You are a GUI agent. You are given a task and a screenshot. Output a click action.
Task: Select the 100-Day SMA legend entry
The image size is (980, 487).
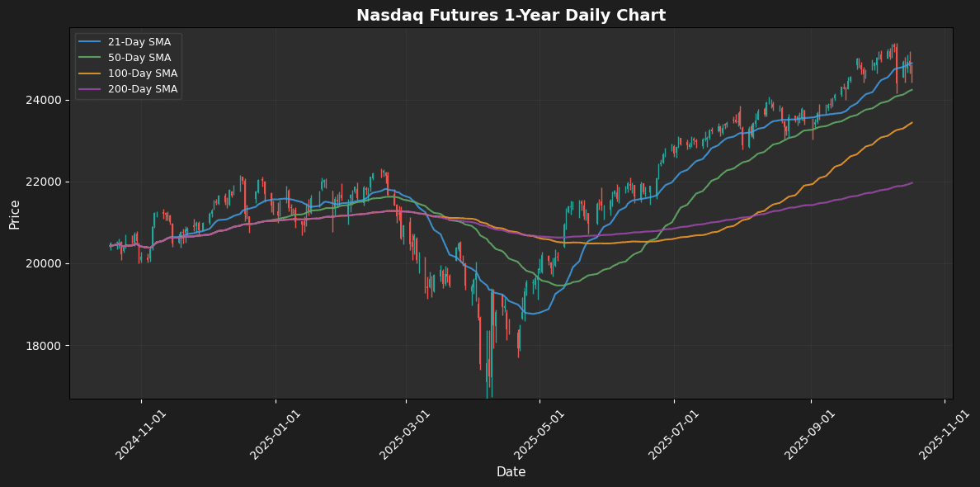tap(143, 73)
